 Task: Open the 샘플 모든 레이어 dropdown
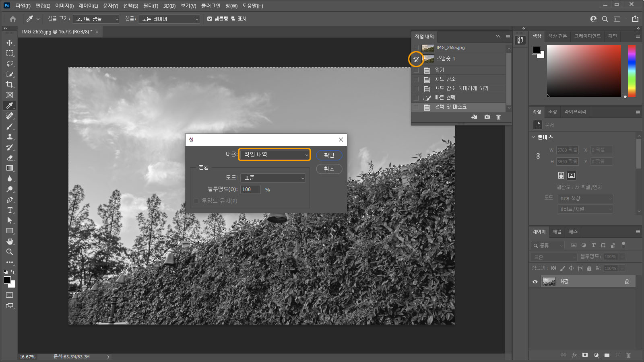tap(169, 19)
